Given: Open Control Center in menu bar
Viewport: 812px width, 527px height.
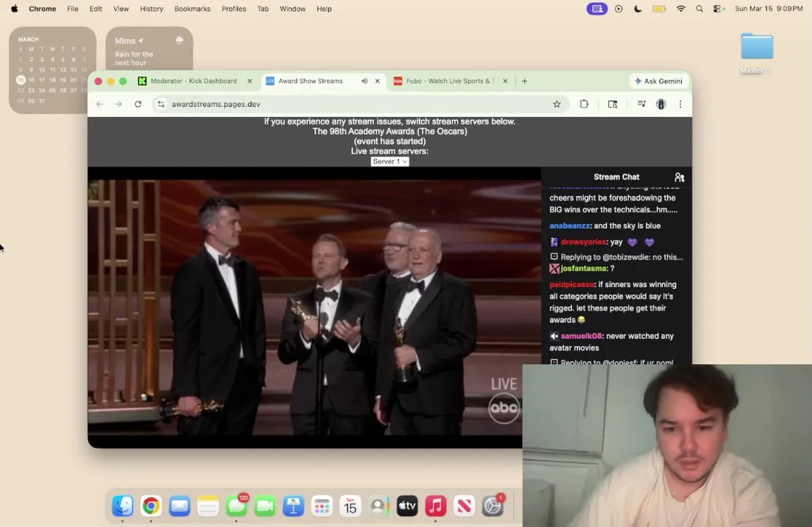Looking at the screenshot, I should point(719,9).
